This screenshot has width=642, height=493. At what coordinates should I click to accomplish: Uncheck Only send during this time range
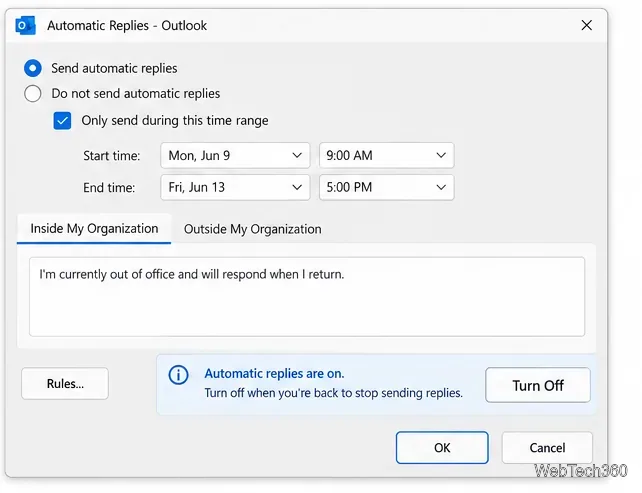click(62, 121)
